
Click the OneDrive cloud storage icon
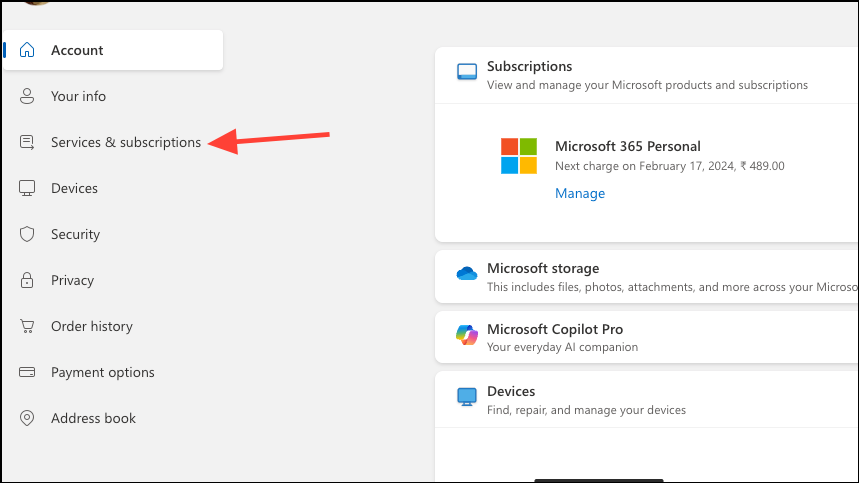[467, 273]
